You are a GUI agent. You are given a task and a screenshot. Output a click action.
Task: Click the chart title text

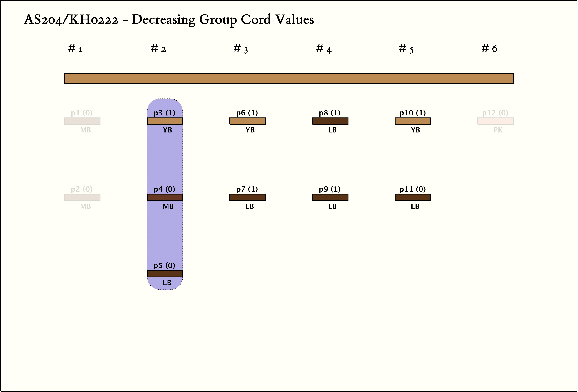point(169,19)
